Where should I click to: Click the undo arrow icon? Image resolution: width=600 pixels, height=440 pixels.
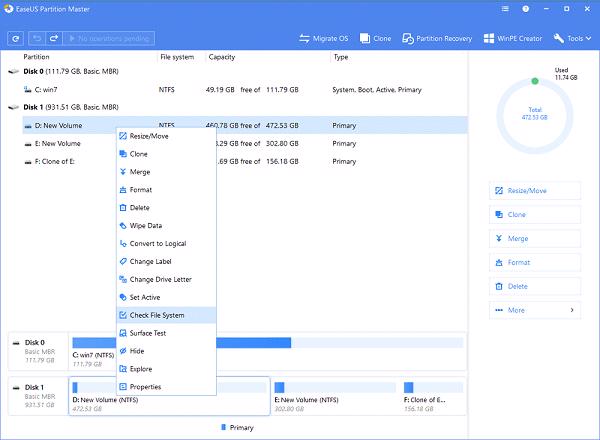click(x=35, y=39)
